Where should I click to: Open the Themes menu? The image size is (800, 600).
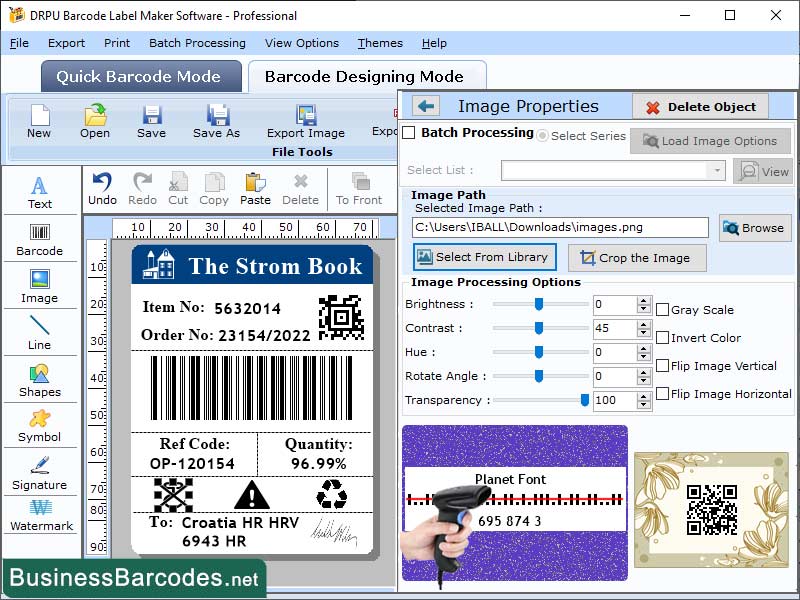380,43
